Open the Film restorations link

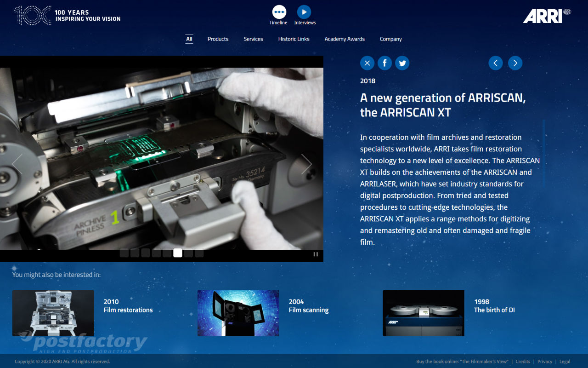coord(128,310)
